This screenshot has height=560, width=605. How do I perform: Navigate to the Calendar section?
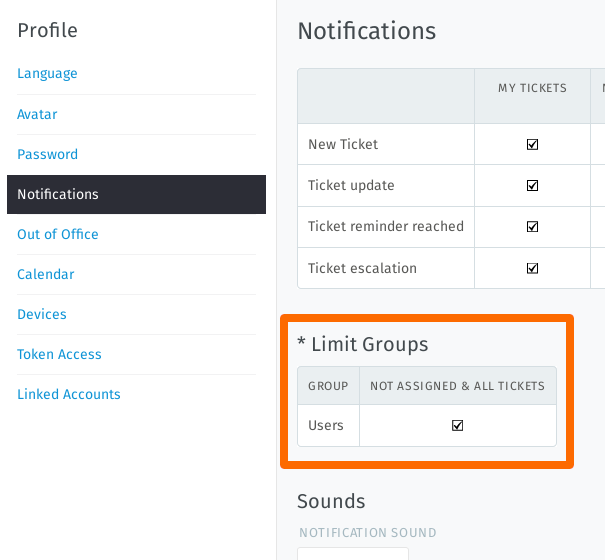[x=46, y=274]
